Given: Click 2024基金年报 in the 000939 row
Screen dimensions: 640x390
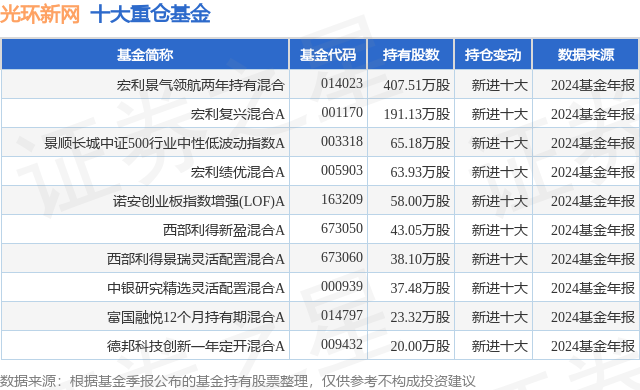Looking at the screenshot, I should coord(593,288).
